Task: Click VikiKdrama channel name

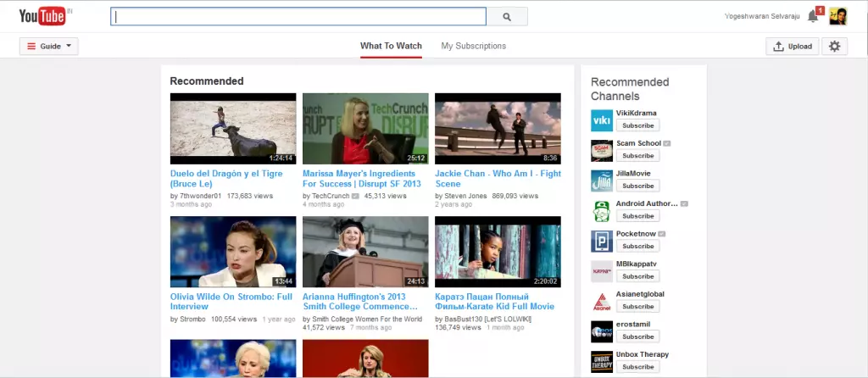Action: coord(636,113)
